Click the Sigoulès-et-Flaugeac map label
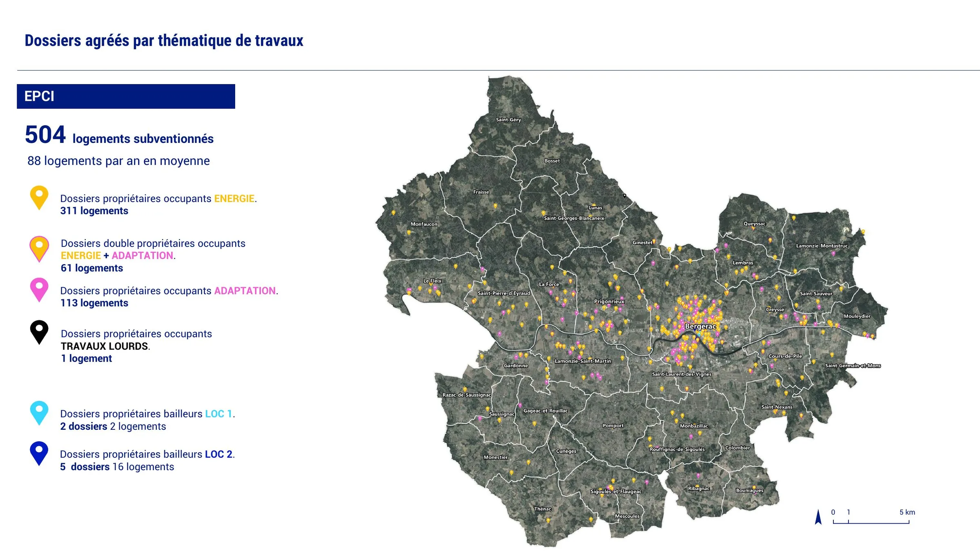The image size is (980, 551). (616, 491)
